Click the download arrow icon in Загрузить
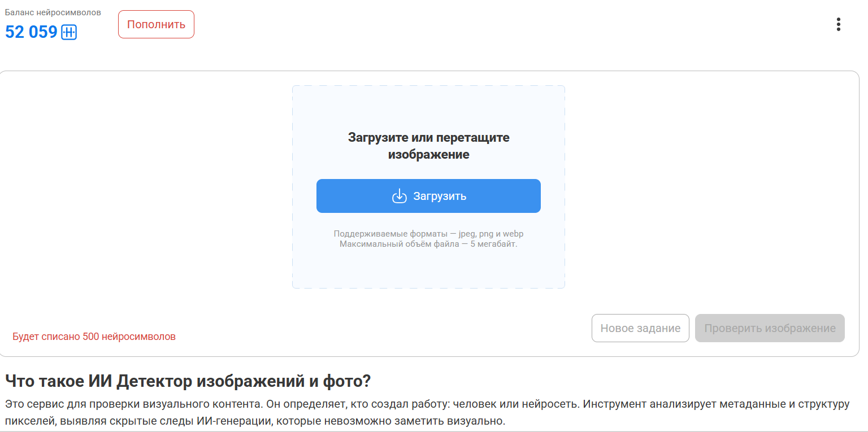 pyautogui.click(x=400, y=196)
